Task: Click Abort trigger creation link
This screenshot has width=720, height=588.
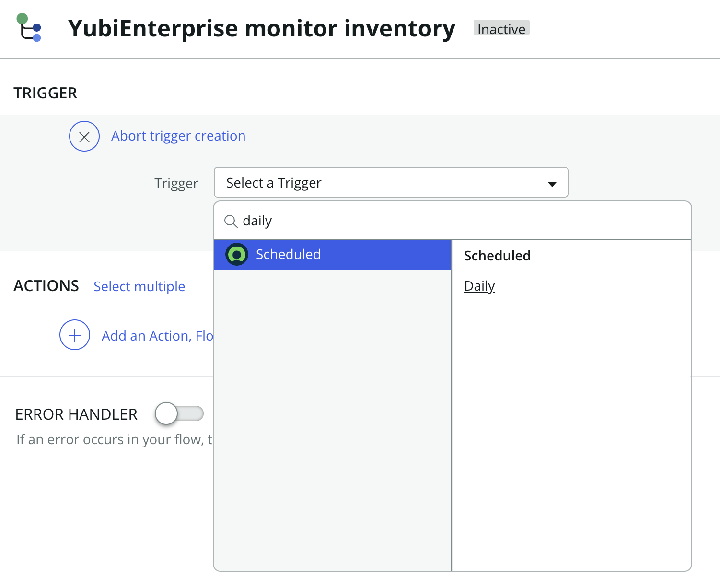Action: pos(178,136)
